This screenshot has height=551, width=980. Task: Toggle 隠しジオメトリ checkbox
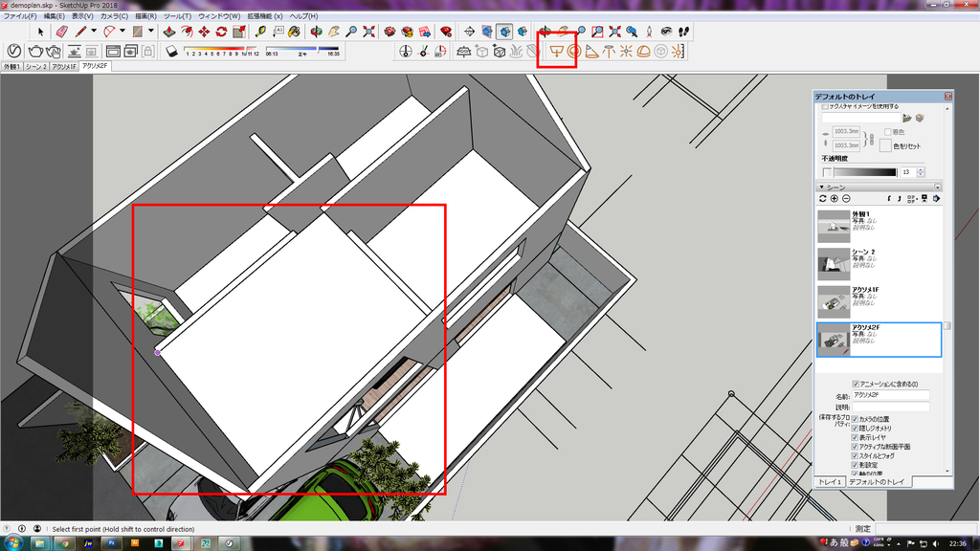(x=855, y=429)
